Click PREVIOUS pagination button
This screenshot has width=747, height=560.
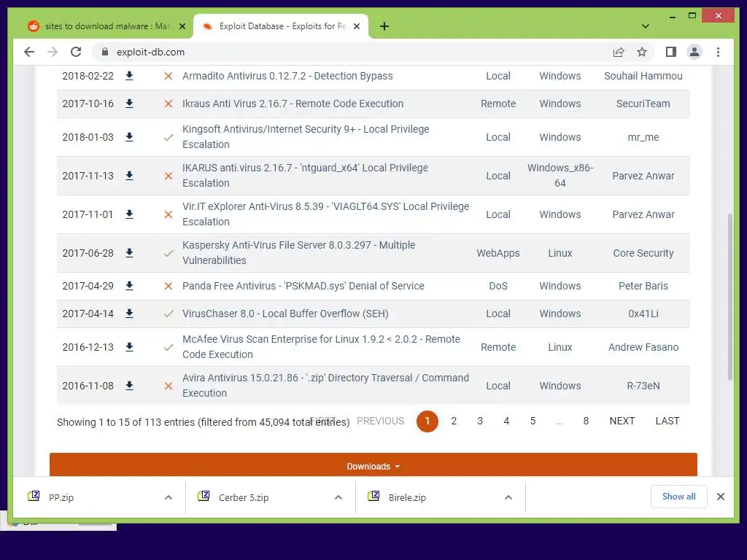380,421
